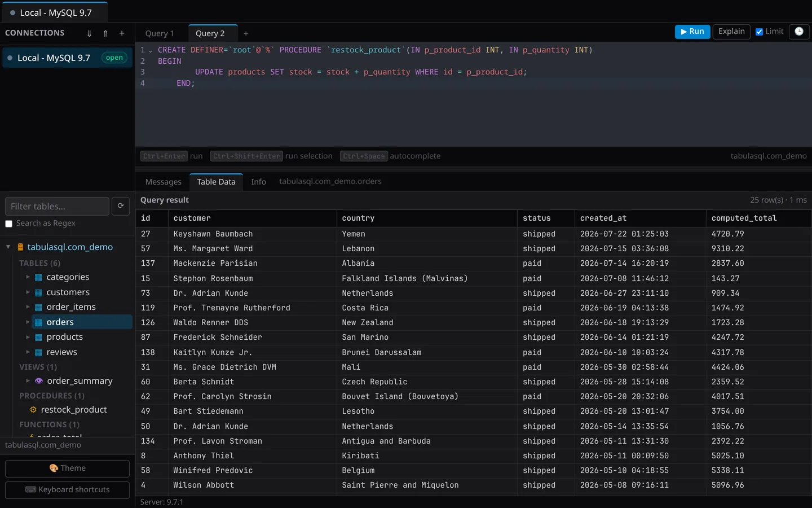Select the Keyshawn Baumbach customer cell
The image size is (812, 508).
[x=253, y=234]
